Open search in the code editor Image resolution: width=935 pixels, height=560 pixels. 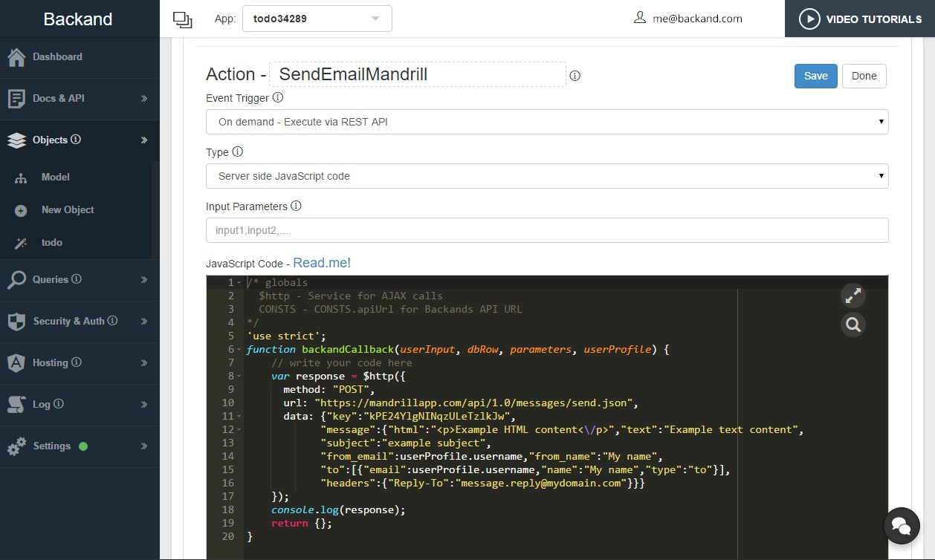[x=852, y=325]
